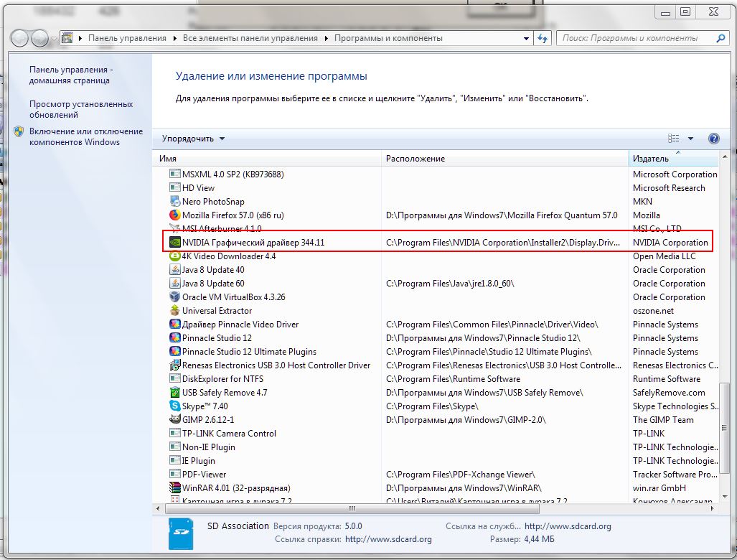The width and height of the screenshot is (737, 560).
Task: Click the 4K Video Downloader icon
Action: (x=175, y=256)
